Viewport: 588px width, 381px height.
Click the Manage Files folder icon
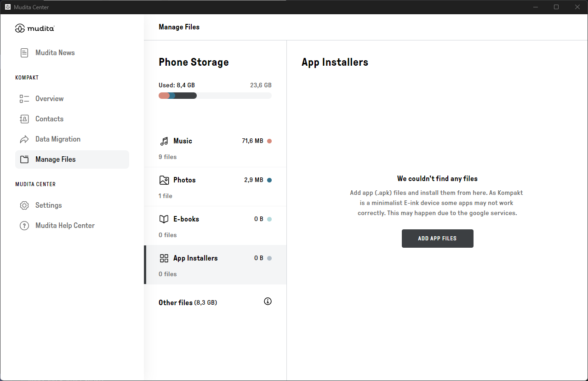(x=24, y=159)
